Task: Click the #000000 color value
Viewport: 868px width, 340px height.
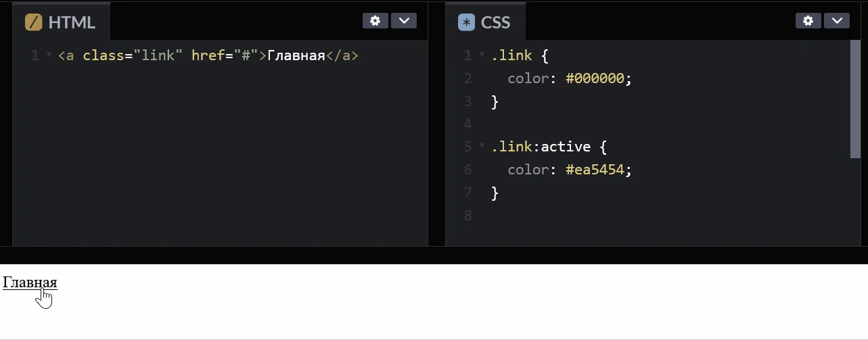Action: click(595, 78)
